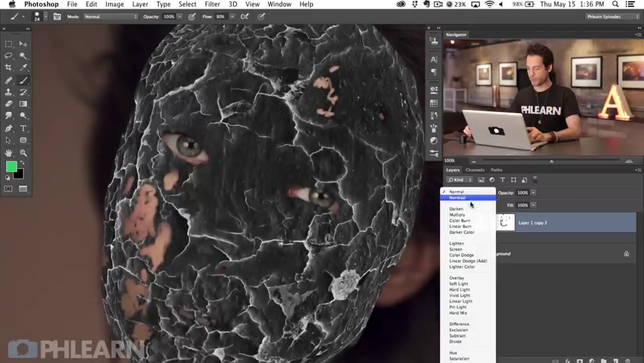This screenshot has height=363, width=644.
Task: Select the Zoom tool
Action: [23, 153]
